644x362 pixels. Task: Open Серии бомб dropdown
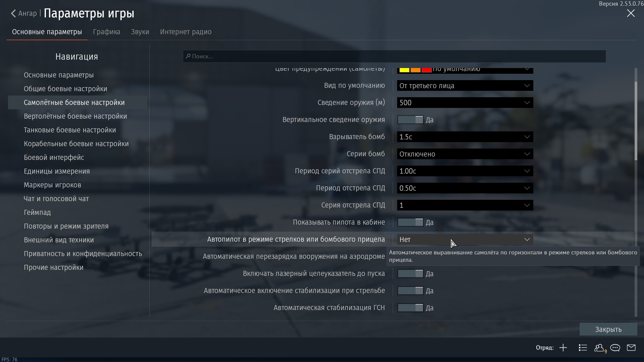tap(465, 154)
